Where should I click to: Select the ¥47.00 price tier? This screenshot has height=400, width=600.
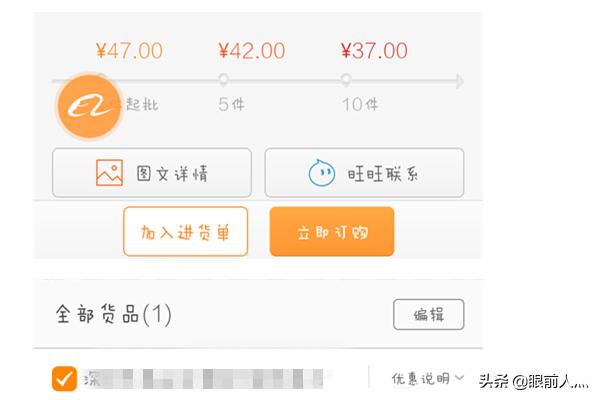tap(129, 51)
